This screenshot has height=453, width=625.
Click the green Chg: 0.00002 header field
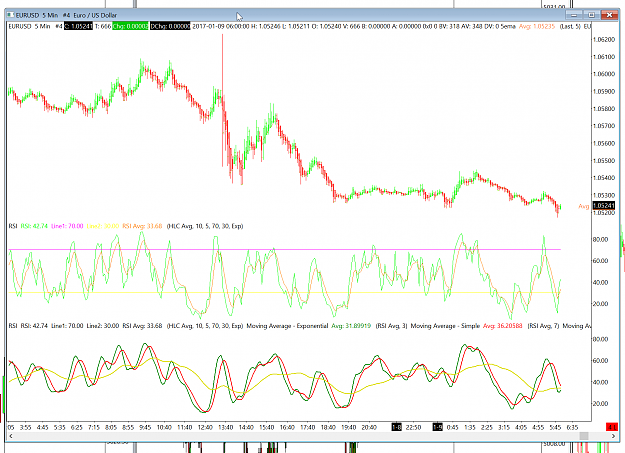click(x=130, y=26)
